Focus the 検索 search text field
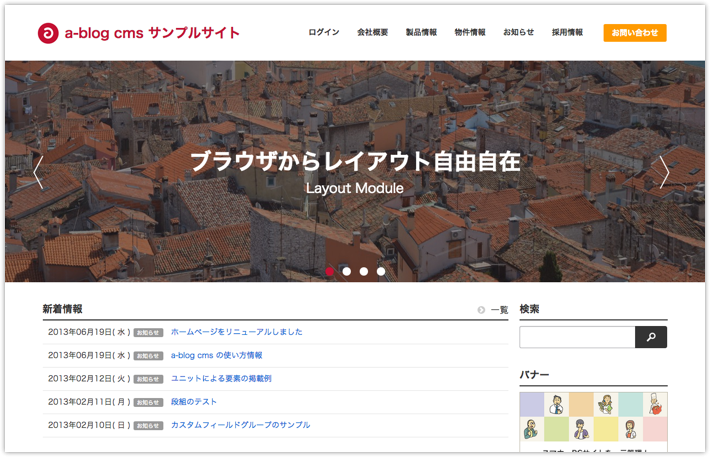Screen dimensions: 710x457 point(577,338)
